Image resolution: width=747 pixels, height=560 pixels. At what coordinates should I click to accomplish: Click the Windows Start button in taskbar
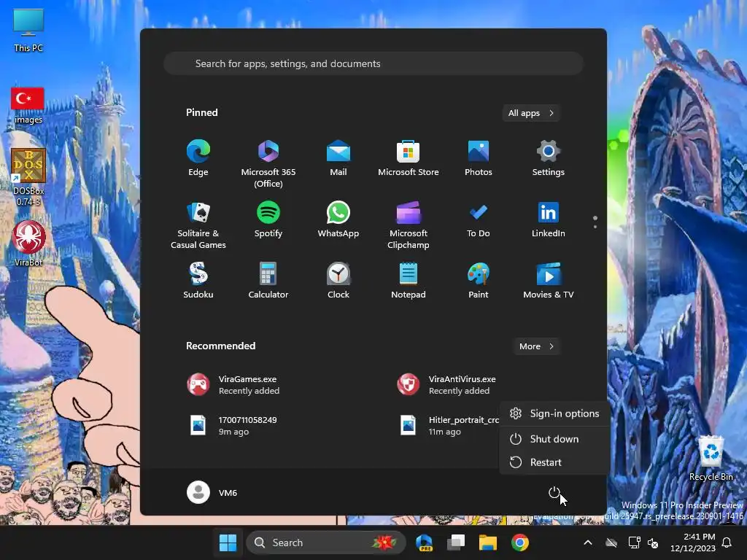coord(228,542)
